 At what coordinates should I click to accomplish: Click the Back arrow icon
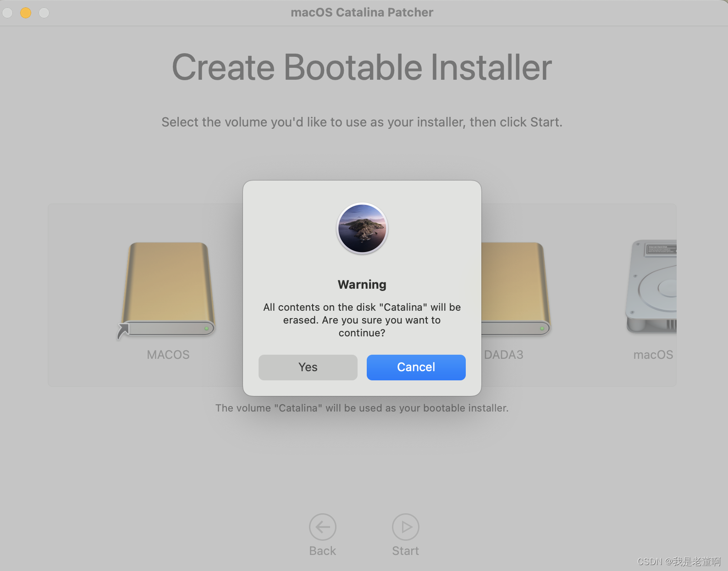point(323,527)
